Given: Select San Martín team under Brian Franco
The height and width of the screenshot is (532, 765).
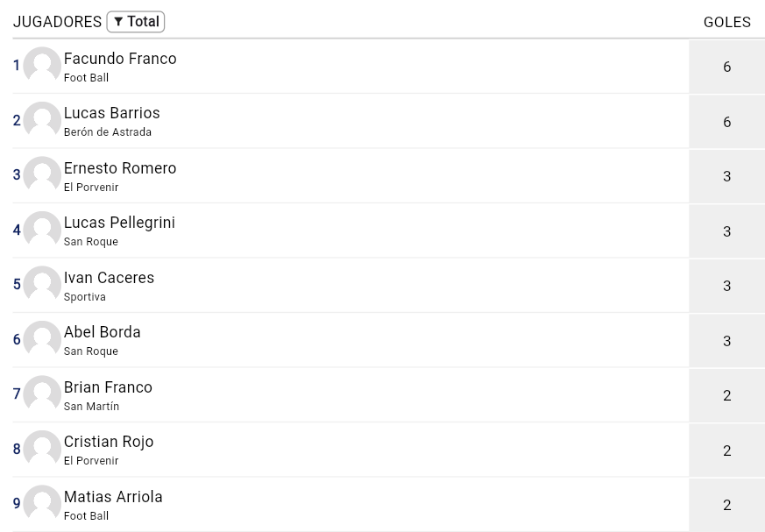Looking at the screenshot, I should pos(91,407).
